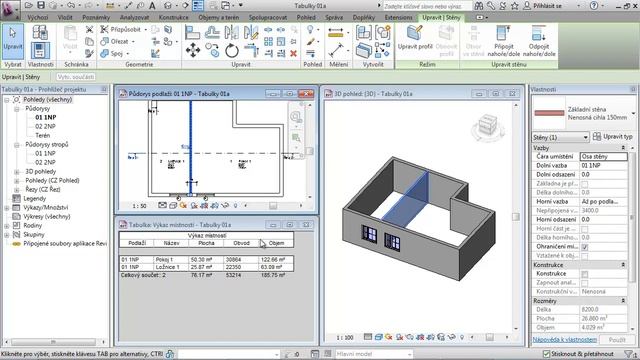Open the Pohled ribbon tab
640x360 pixels.
[306, 18]
